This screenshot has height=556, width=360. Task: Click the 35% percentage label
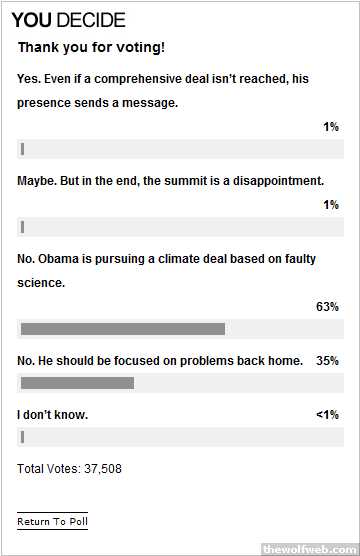click(327, 361)
